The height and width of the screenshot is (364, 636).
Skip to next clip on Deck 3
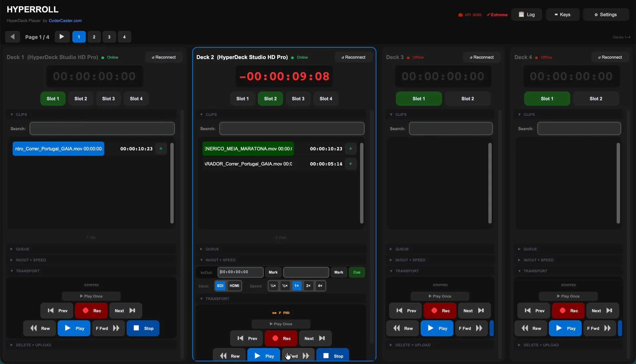point(474,311)
